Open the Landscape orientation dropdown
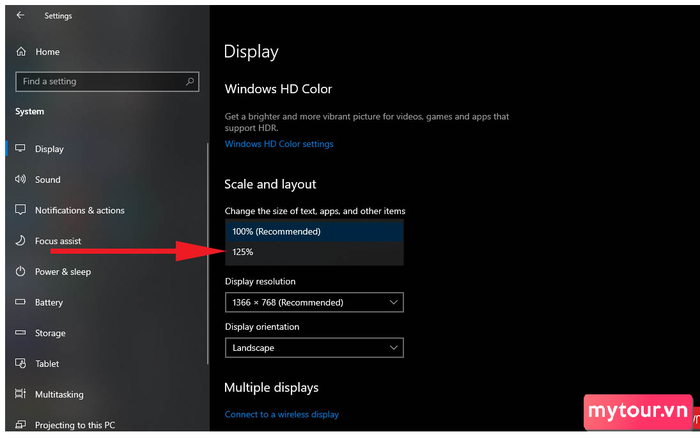 point(314,348)
